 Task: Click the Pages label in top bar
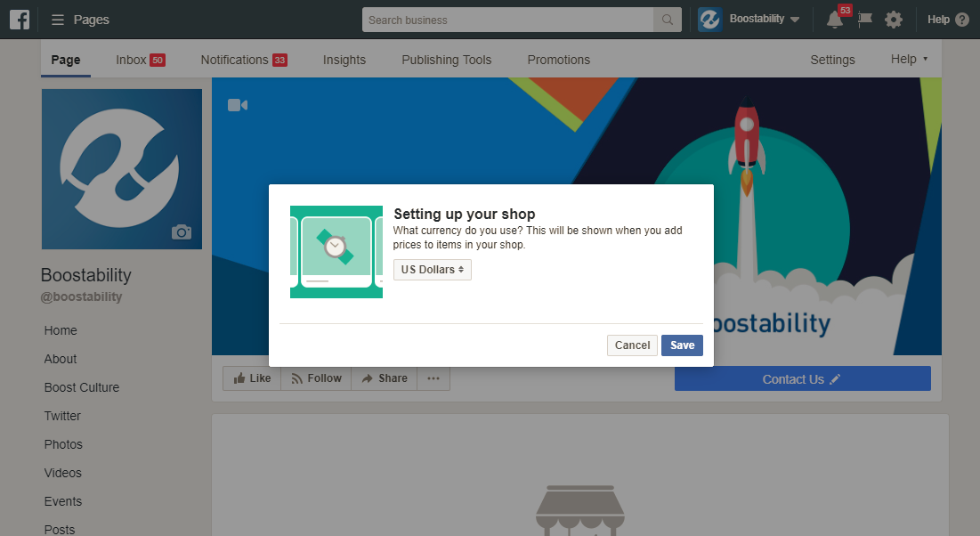(92, 20)
